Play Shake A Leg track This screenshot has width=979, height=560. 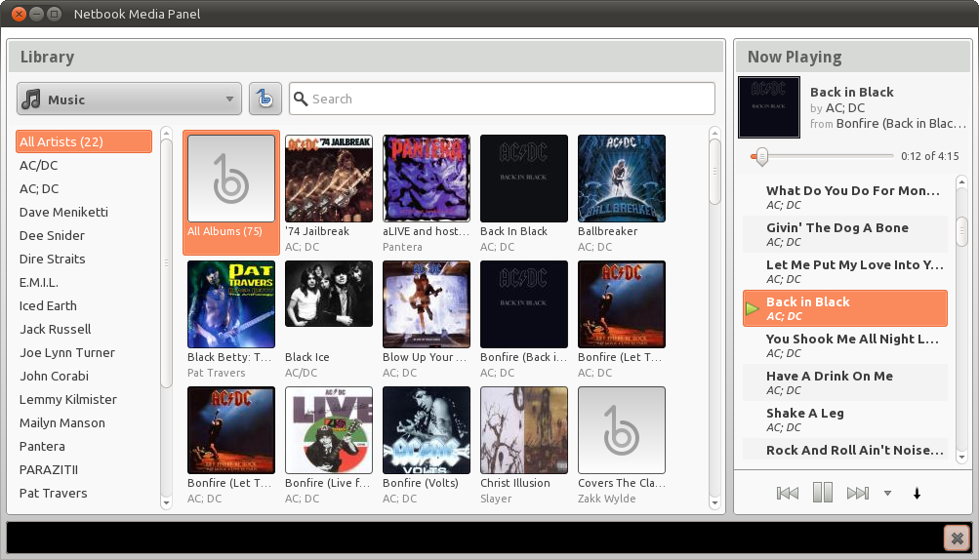pos(845,420)
